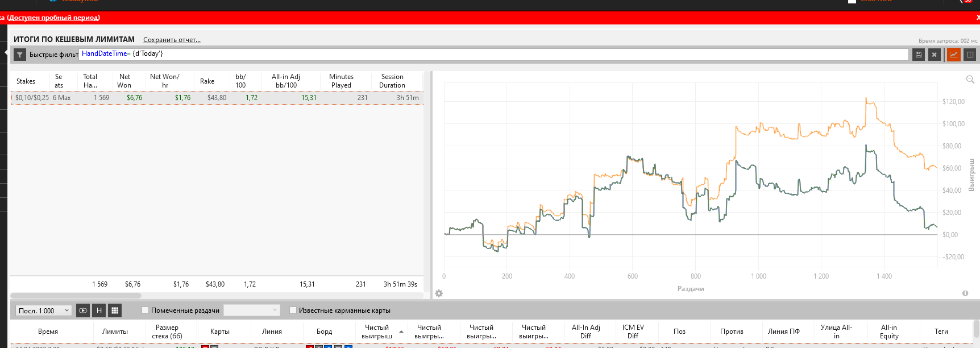Click the $6,76 net won value in row

(x=135, y=98)
